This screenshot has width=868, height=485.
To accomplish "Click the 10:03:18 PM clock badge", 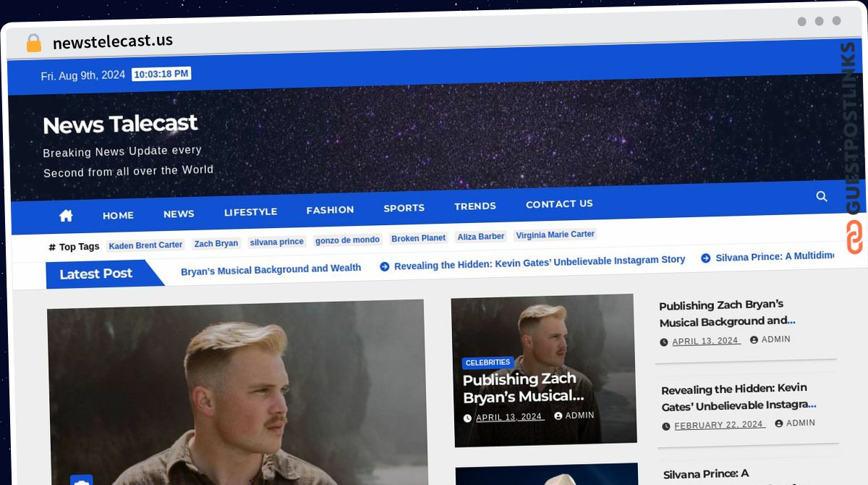I will point(161,74).
